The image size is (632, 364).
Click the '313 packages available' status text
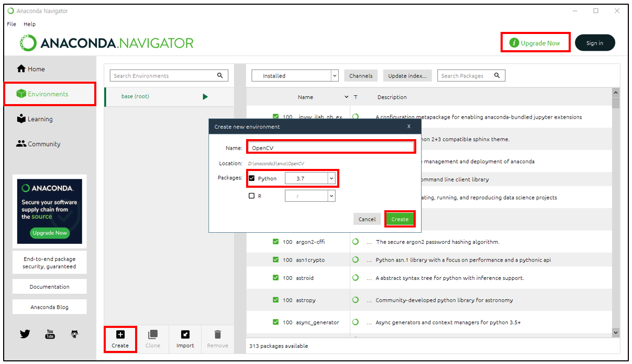point(279,346)
